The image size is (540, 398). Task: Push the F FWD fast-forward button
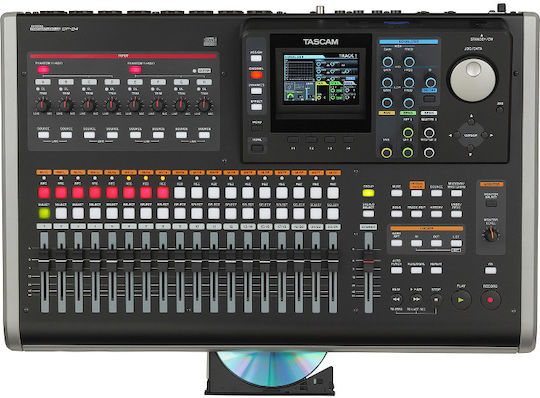pos(416,300)
